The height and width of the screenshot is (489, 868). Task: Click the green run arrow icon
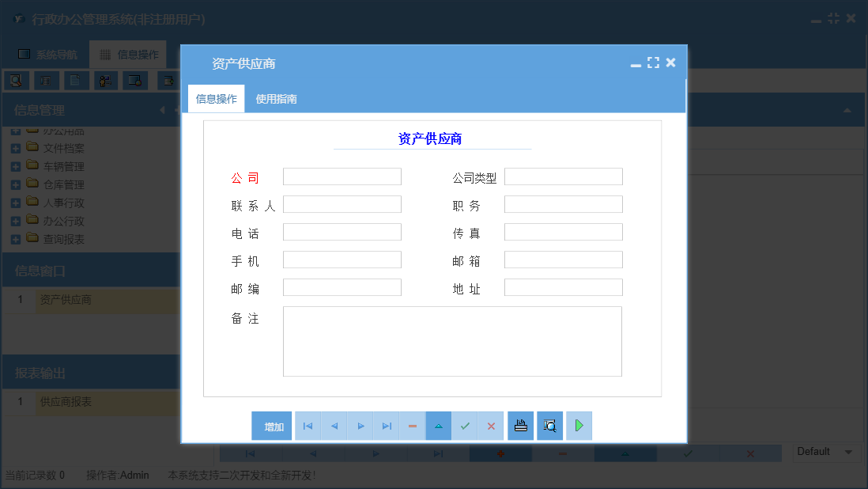pos(579,426)
